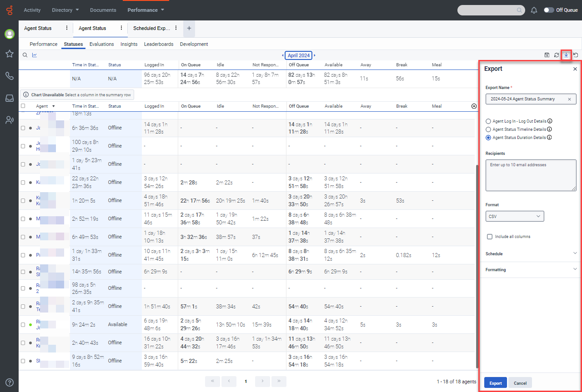Click the refresh view icon
Screen dimensions: 582x392
pyautogui.click(x=557, y=55)
